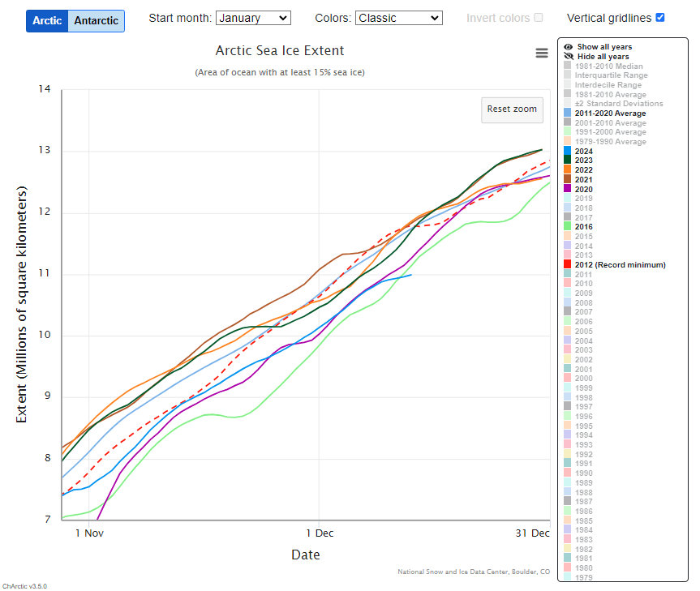Select the Arctic tab

(47, 20)
